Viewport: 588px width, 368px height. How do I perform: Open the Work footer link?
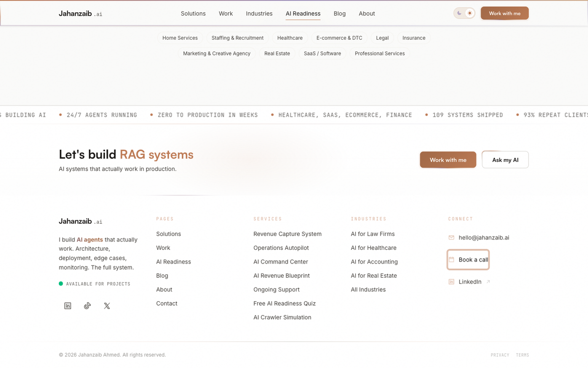coord(163,248)
